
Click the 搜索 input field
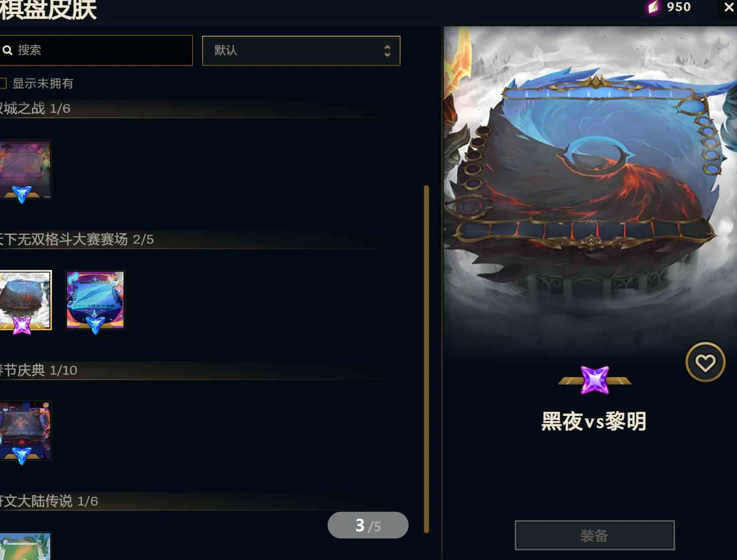[x=96, y=50]
